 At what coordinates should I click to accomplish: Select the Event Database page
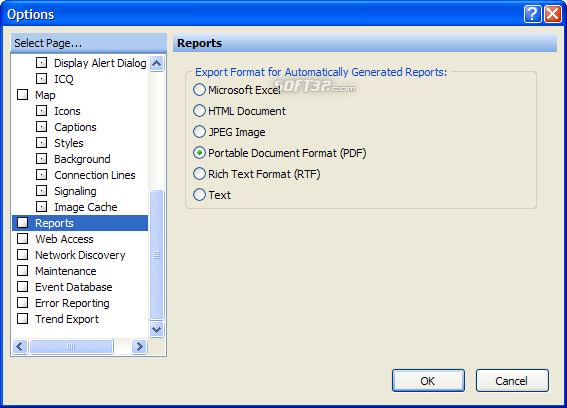point(74,287)
